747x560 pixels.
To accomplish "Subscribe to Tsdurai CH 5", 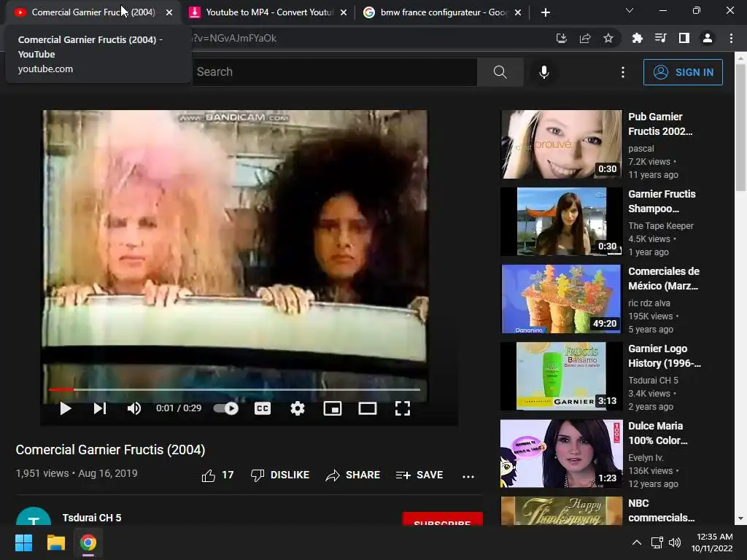I will [443, 519].
